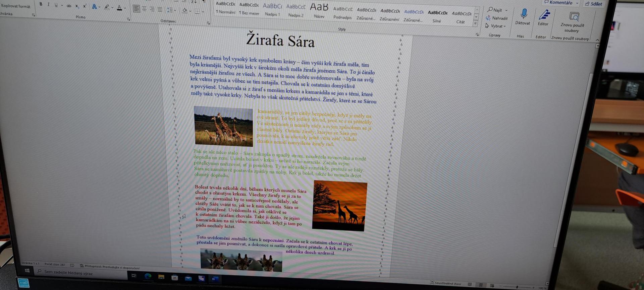
Task: Open line spacing options
Action: [x=171, y=10]
